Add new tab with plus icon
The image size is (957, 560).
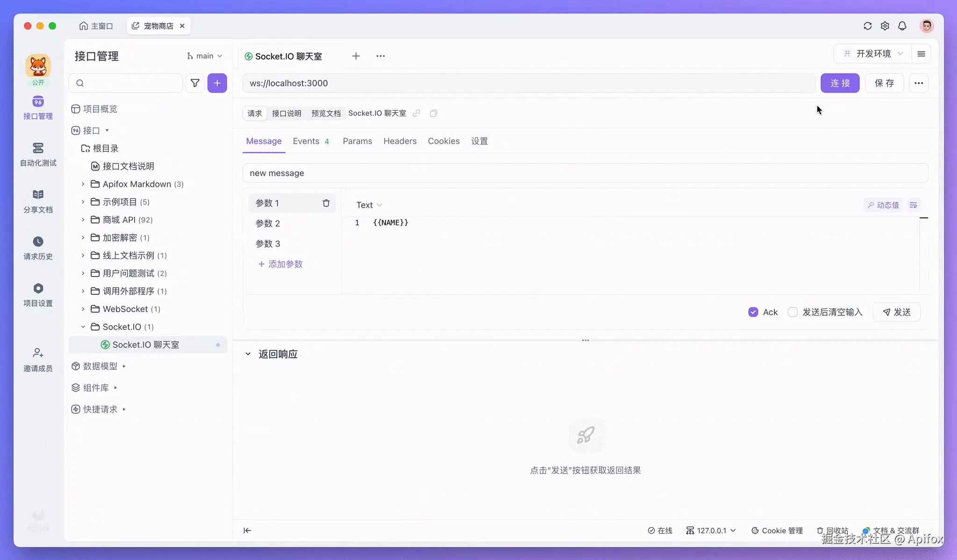[356, 56]
